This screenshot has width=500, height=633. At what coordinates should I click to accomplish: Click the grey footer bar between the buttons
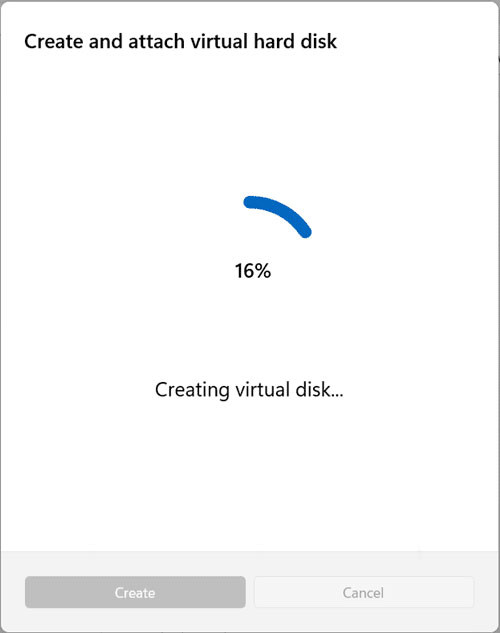tap(250, 592)
